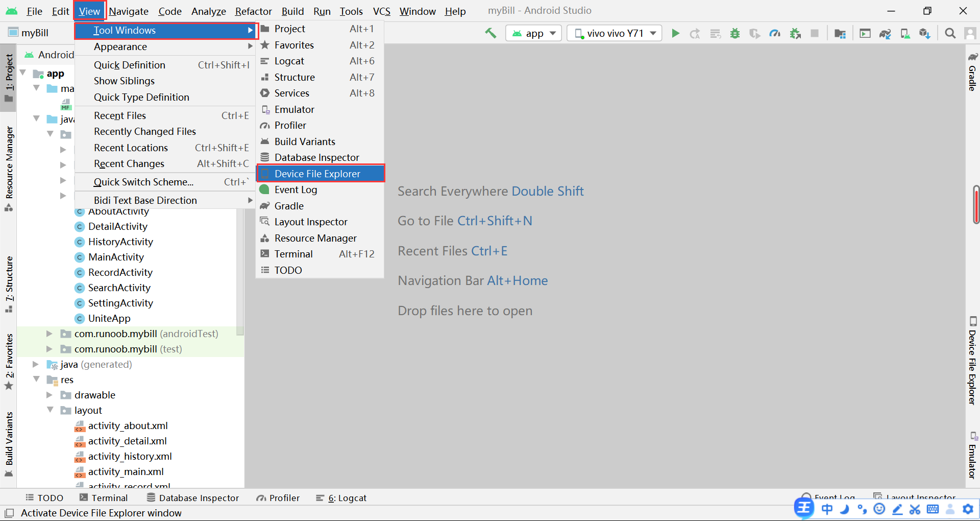
Task: Collapse the res folder node
Action: pos(37,380)
